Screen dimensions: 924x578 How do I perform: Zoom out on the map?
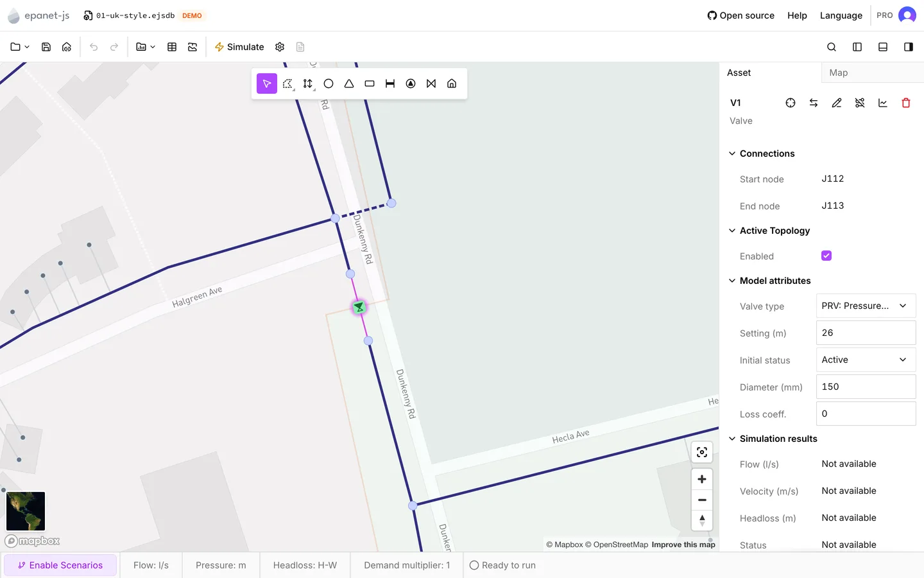pos(702,500)
